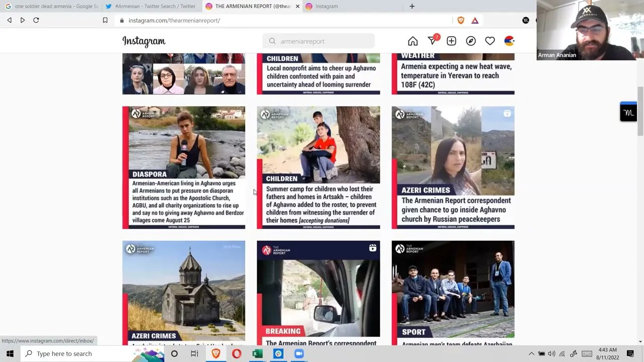Open Brave Rewards triangle icon
This screenshot has height=362, width=644.
475,20
